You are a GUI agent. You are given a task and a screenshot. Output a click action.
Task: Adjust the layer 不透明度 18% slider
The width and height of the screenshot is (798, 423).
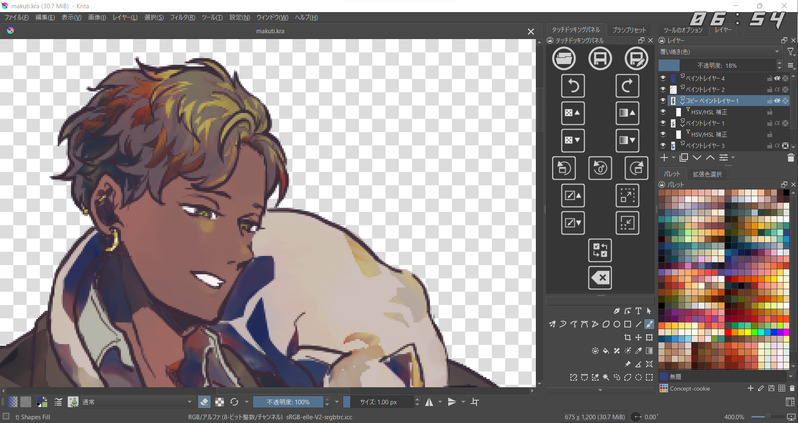tap(720, 65)
